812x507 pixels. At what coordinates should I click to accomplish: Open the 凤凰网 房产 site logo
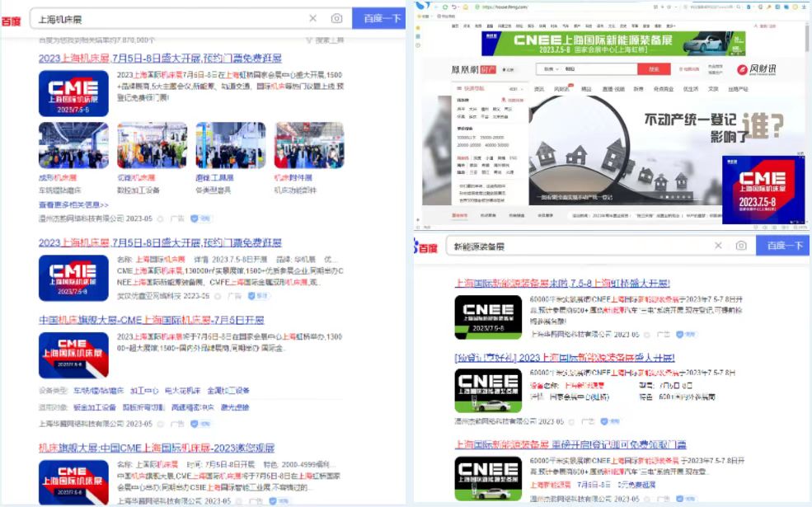pyautogui.click(x=473, y=69)
